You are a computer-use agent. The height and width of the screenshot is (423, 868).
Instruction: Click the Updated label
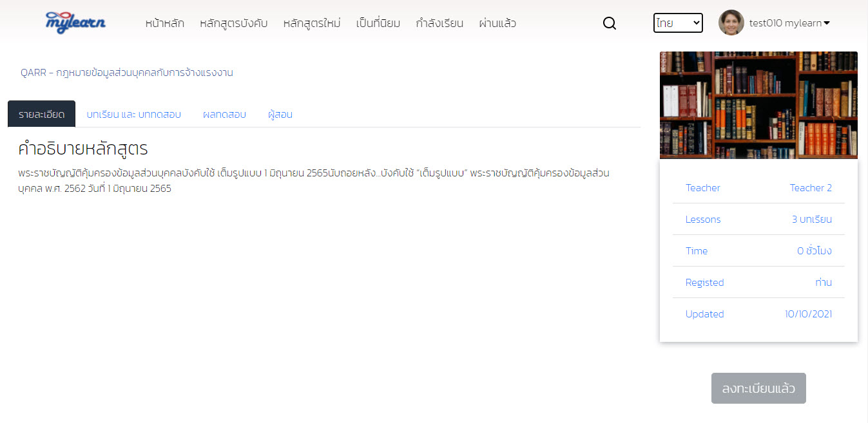pyautogui.click(x=704, y=314)
